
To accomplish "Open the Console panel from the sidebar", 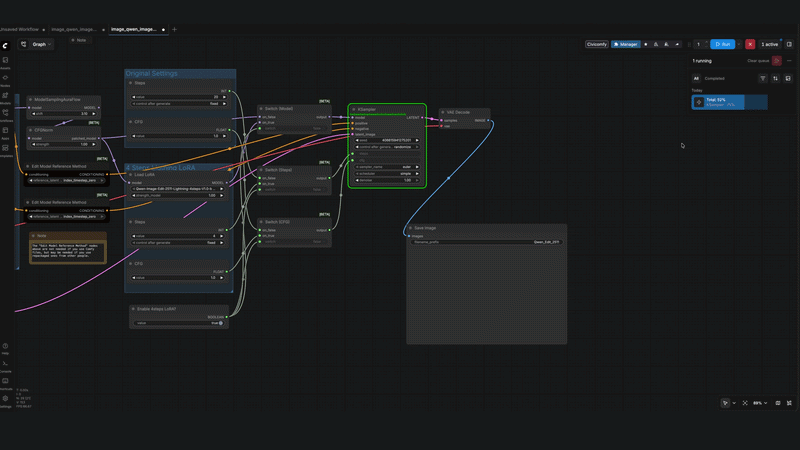I will 5,366.
